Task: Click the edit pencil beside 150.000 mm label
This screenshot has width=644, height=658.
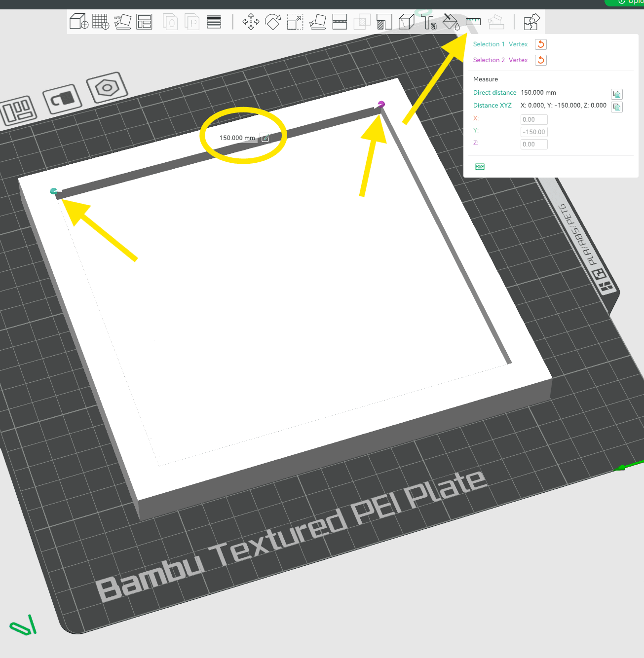Action: [265, 138]
